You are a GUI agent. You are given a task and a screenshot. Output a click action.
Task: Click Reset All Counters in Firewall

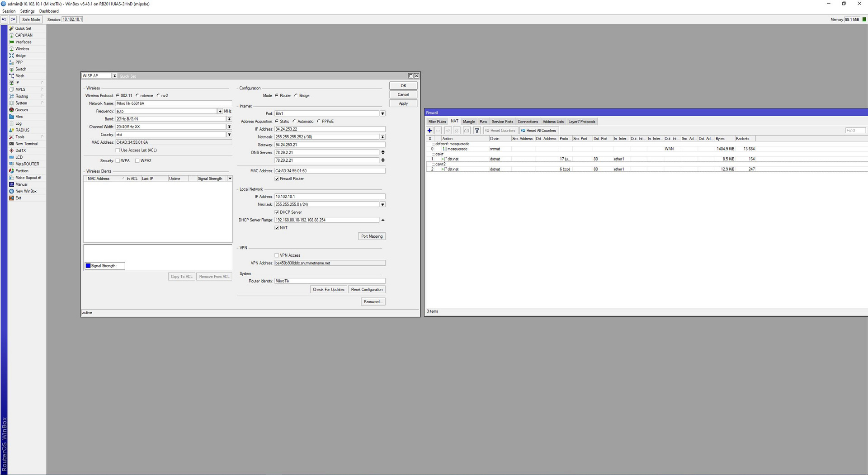pyautogui.click(x=538, y=131)
